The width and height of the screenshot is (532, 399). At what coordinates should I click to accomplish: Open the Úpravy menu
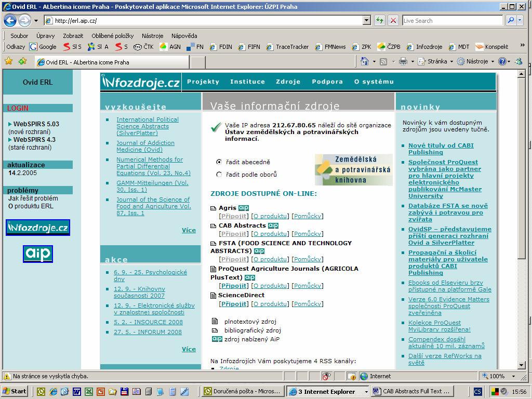pyautogui.click(x=46, y=36)
